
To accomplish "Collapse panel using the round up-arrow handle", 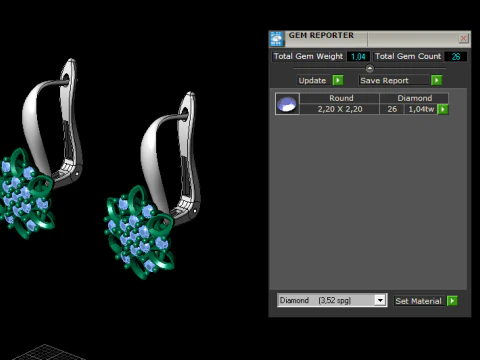I will click(x=370, y=68).
